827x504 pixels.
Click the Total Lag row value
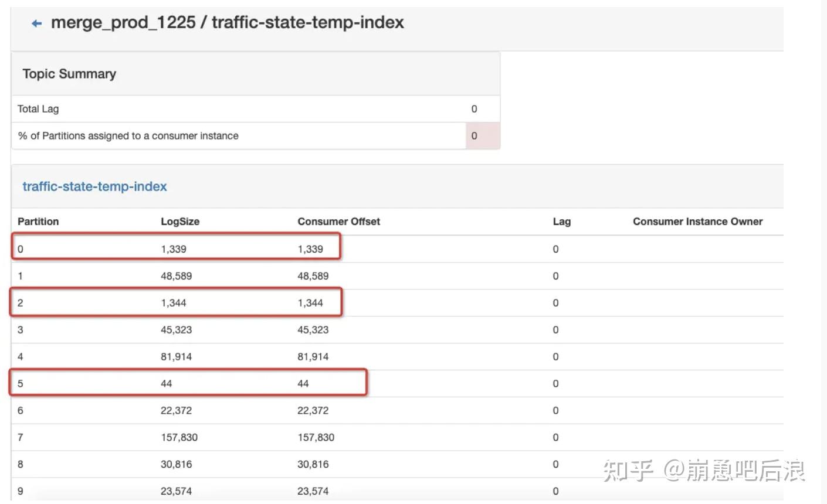pyautogui.click(x=474, y=109)
